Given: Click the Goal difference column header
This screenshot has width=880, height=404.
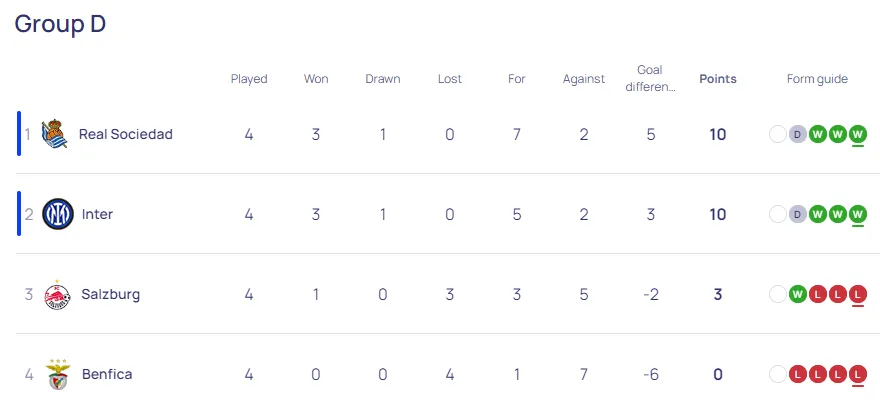Looking at the screenshot, I should [x=650, y=78].
